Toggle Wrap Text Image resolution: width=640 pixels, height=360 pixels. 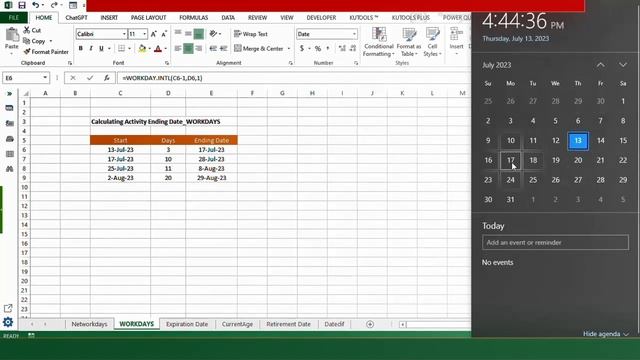click(x=251, y=34)
